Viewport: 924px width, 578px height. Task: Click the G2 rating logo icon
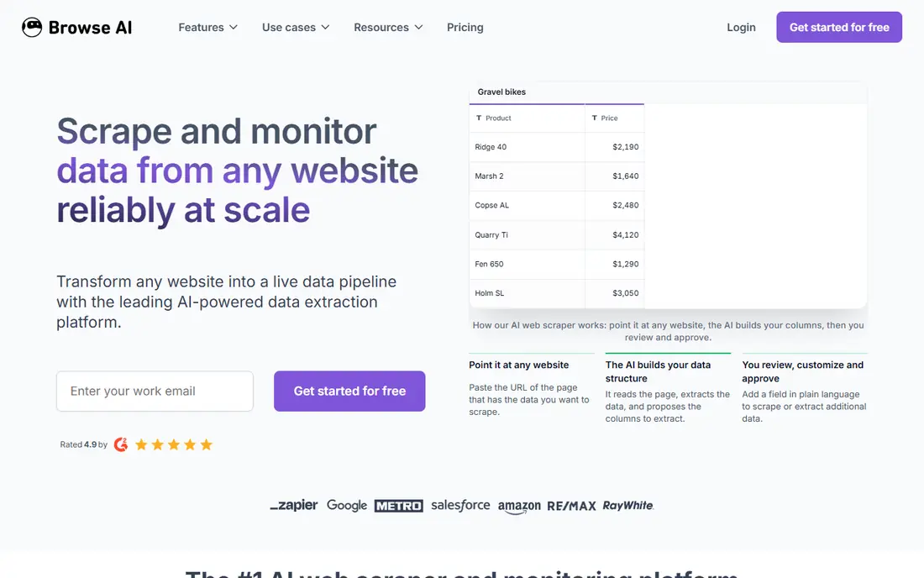click(121, 444)
